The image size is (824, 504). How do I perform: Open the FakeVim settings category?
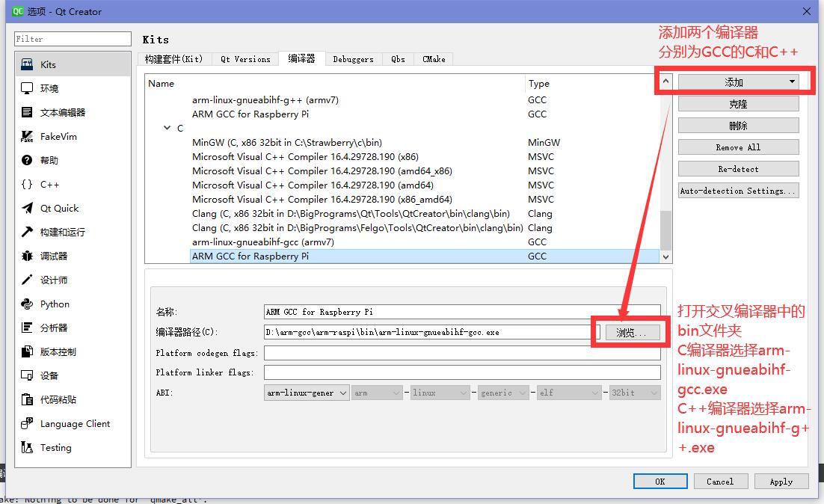pos(73,137)
